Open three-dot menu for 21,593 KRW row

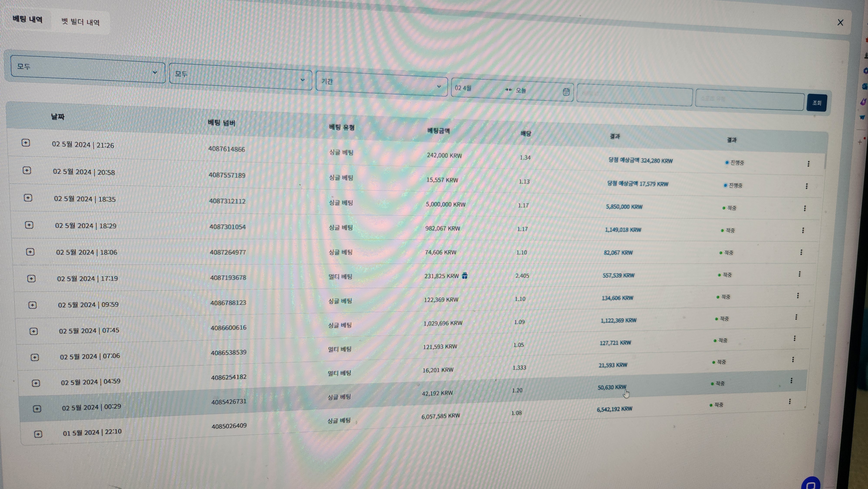tap(792, 360)
